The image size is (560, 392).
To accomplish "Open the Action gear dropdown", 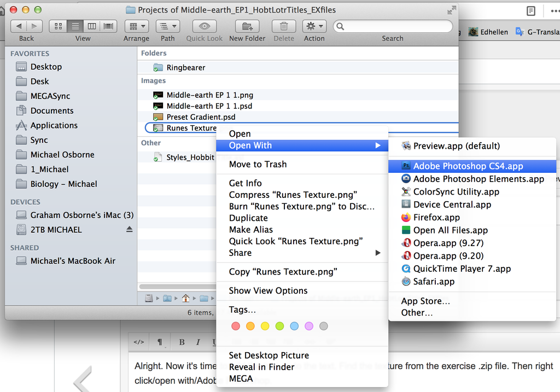I will [x=314, y=26].
